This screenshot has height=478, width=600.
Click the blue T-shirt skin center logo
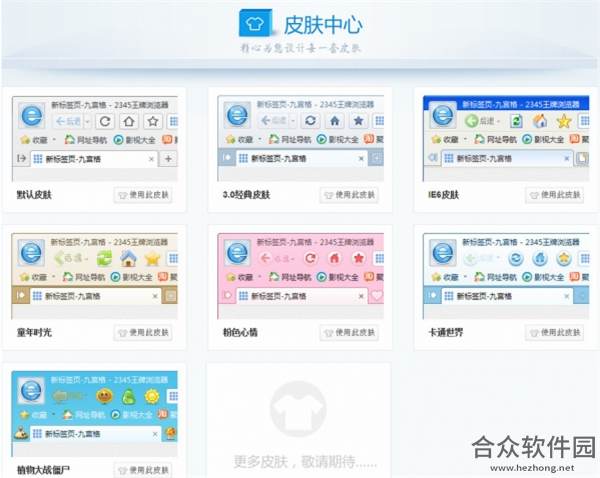click(256, 23)
